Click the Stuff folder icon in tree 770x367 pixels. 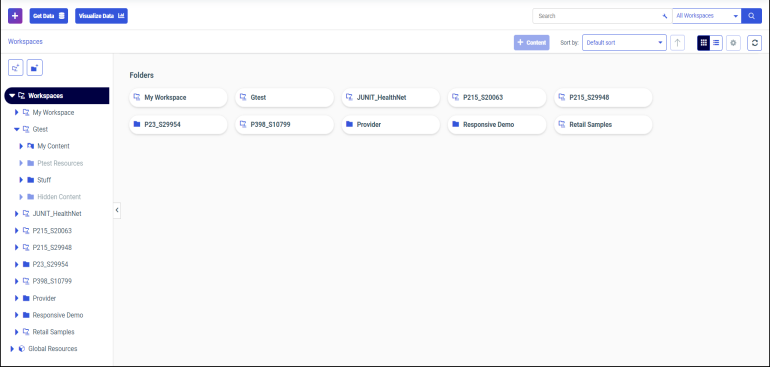pyautogui.click(x=30, y=180)
